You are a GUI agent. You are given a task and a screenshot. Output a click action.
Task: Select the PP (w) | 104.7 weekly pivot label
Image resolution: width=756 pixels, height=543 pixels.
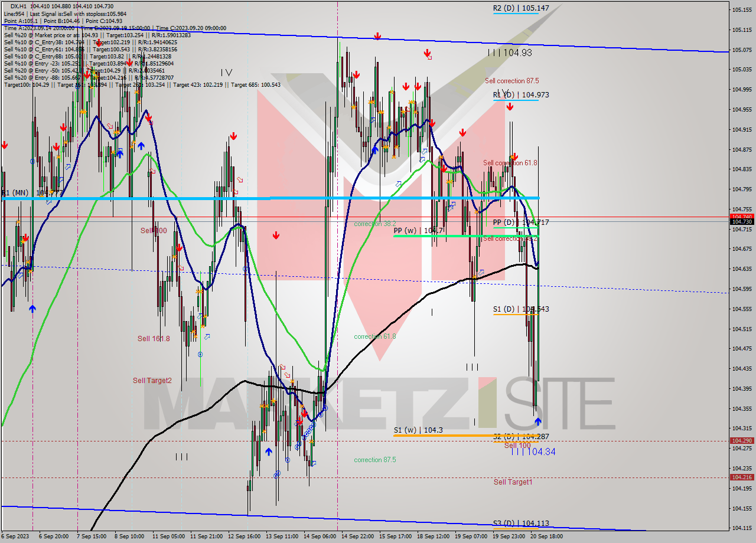(418, 231)
